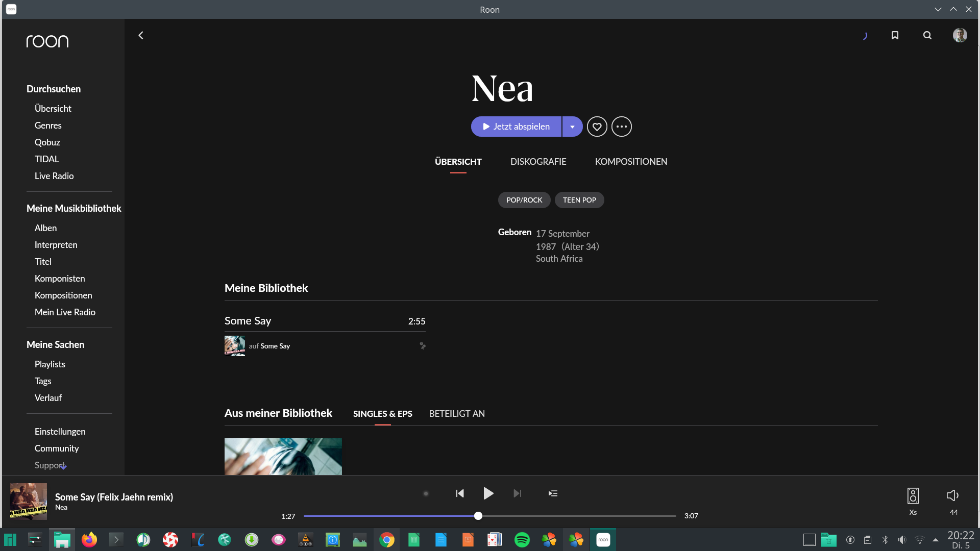980x551 pixels.
Task: Expand hidden system tray icons arrow
Action: click(x=936, y=540)
